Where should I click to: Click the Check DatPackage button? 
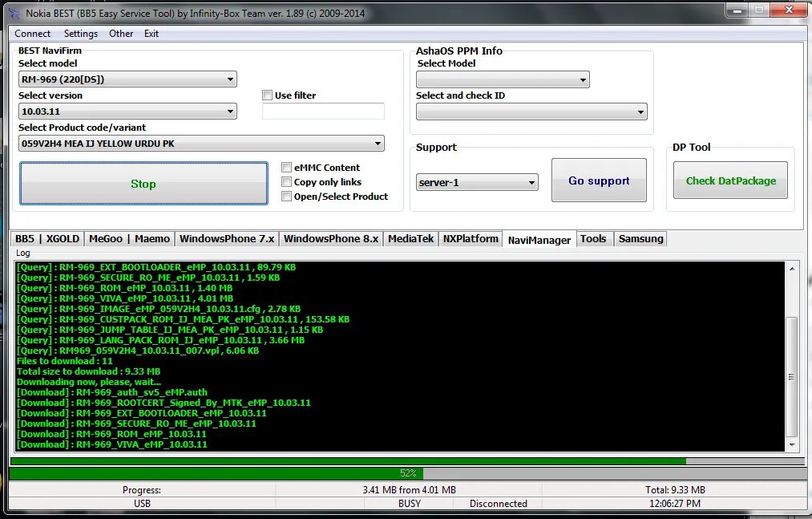[730, 180]
